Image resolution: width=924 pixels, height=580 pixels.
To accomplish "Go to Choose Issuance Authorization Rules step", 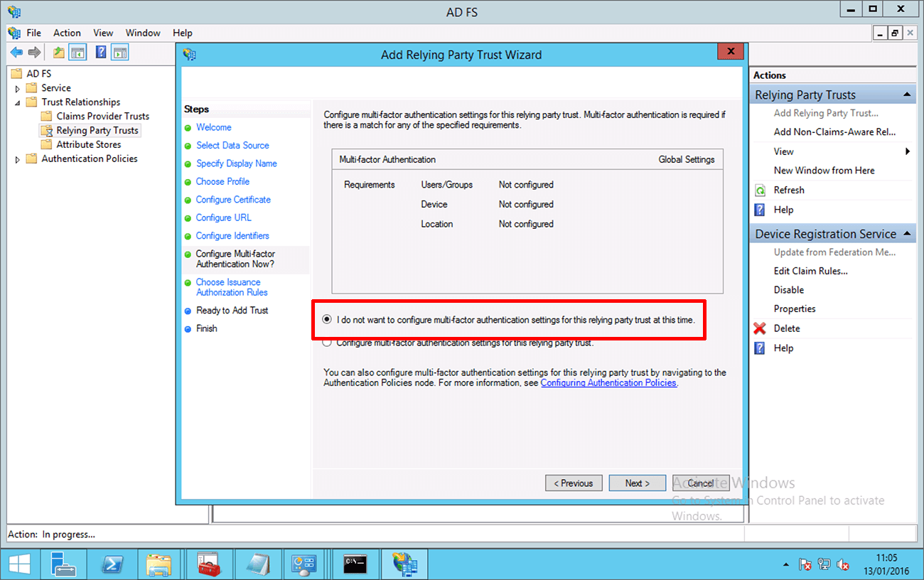I will click(232, 287).
